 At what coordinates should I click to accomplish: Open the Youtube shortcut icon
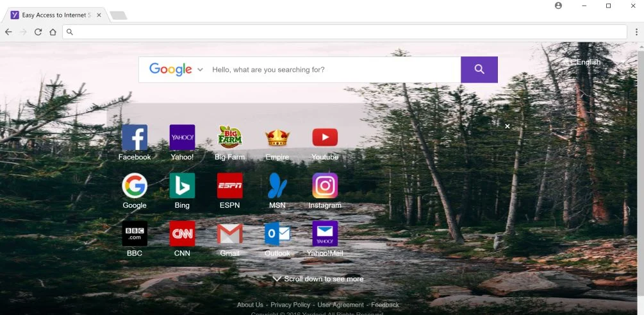click(325, 137)
